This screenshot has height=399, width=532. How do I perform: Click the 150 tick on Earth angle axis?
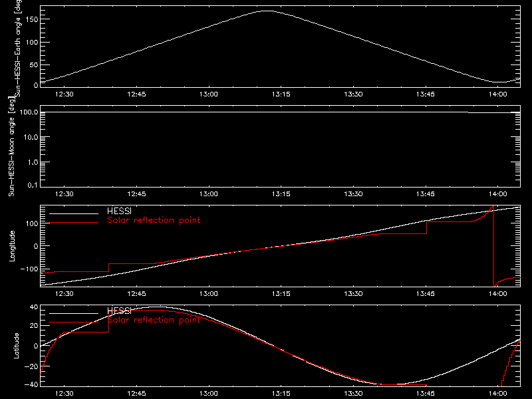[x=32, y=19]
